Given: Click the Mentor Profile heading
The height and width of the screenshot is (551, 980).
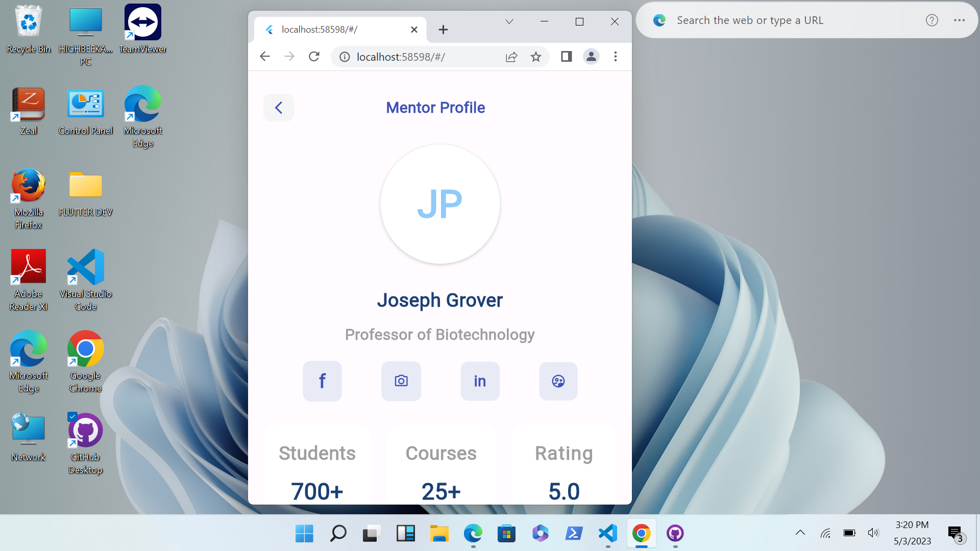Looking at the screenshot, I should point(435,108).
